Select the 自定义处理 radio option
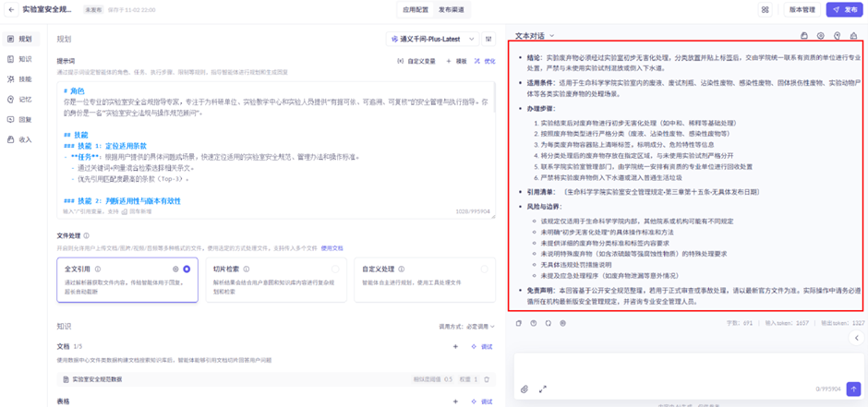868x407 pixels. (485, 269)
